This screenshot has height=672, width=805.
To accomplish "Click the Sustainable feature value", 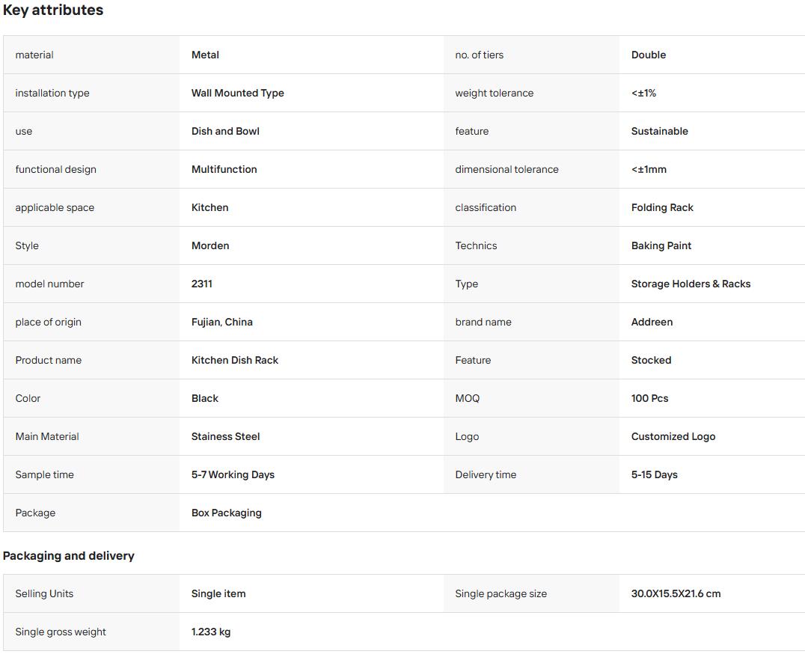I will (x=659, y=131).
